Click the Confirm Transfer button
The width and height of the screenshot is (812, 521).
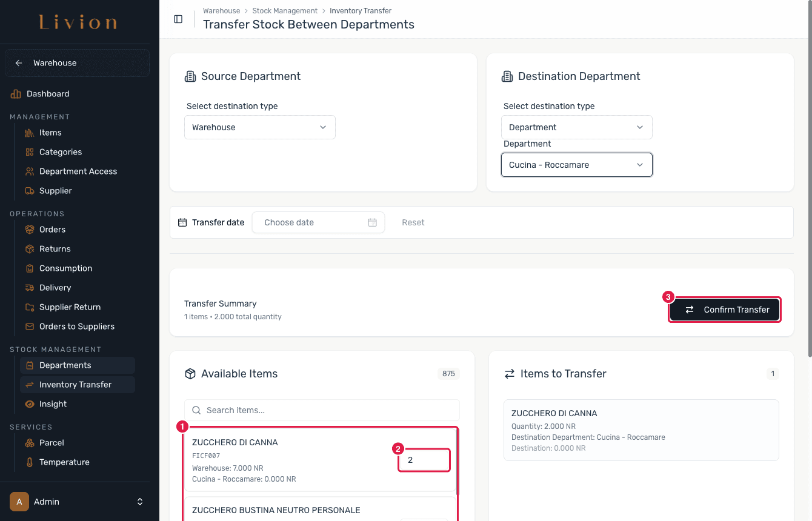click(x=725, y=310)
